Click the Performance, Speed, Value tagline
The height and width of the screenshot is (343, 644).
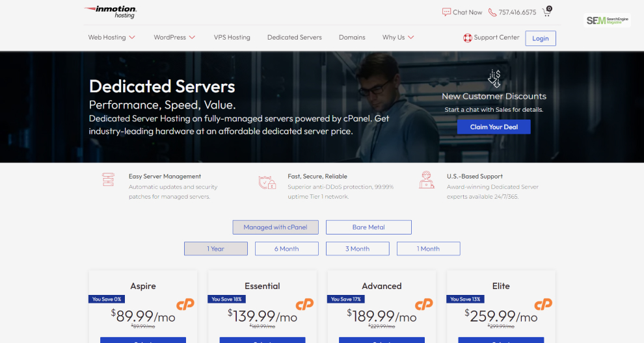pos(162,105)
